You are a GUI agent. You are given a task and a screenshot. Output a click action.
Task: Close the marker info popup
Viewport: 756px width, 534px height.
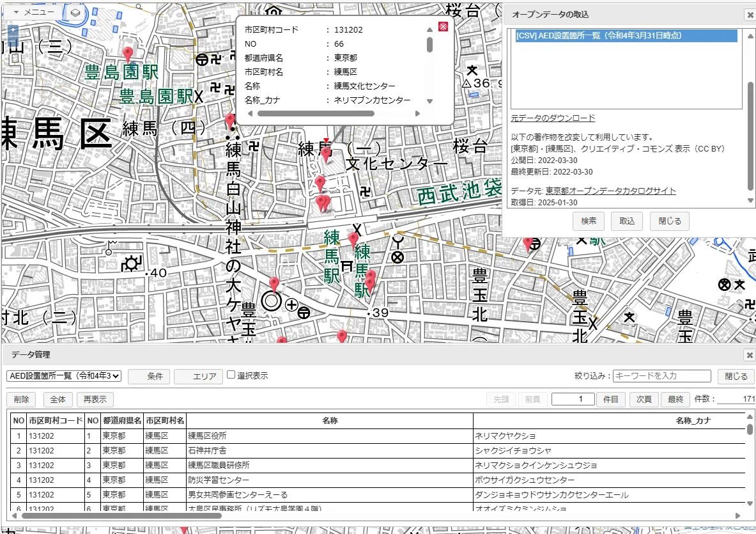click(x=442, y=26)
